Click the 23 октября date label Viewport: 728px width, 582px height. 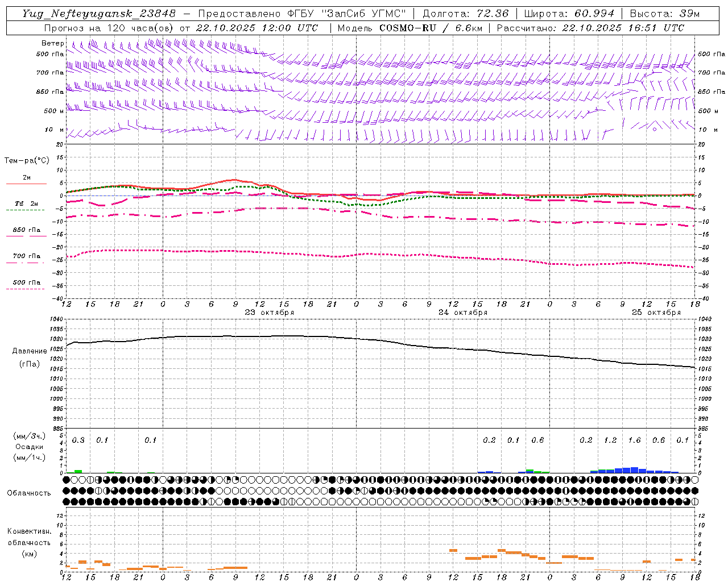click(x=269, y=313)
